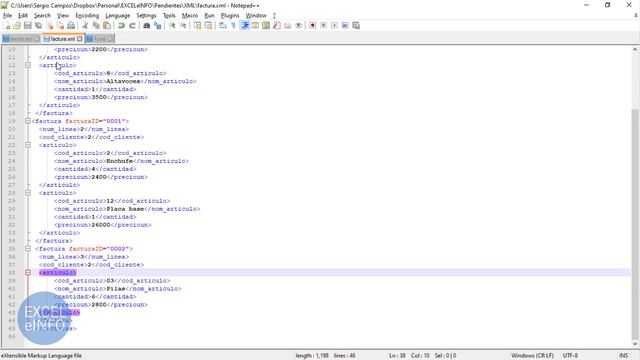Toggle word wrap in toolbar
The image size is (640, 360).
click(x=222, y=25)
